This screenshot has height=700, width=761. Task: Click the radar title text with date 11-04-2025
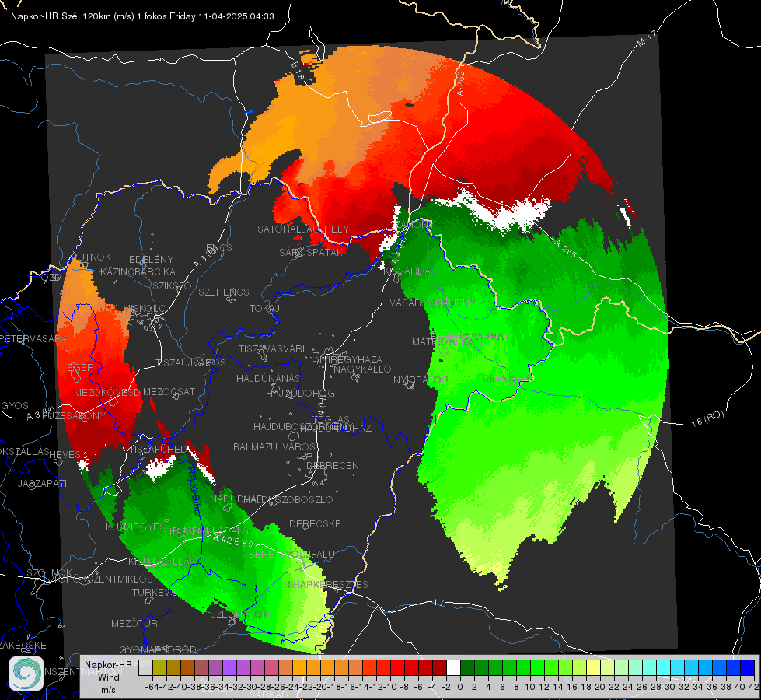(x=143, y=16)
